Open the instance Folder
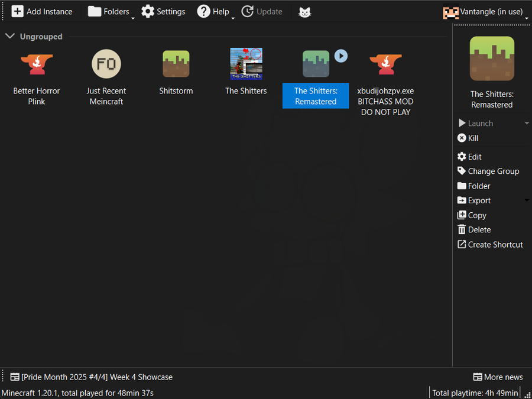Viewport: 532px width, 399px height. [x=473, y=186]
